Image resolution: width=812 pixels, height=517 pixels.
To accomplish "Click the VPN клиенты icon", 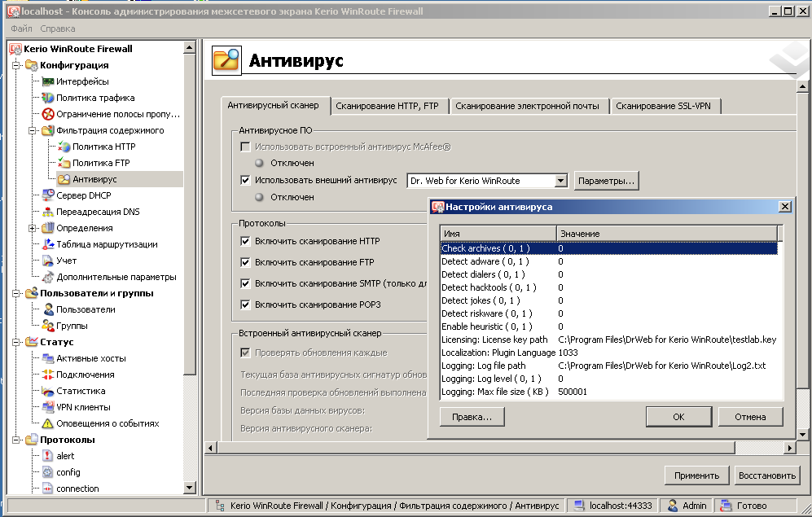I will (47, 407).
